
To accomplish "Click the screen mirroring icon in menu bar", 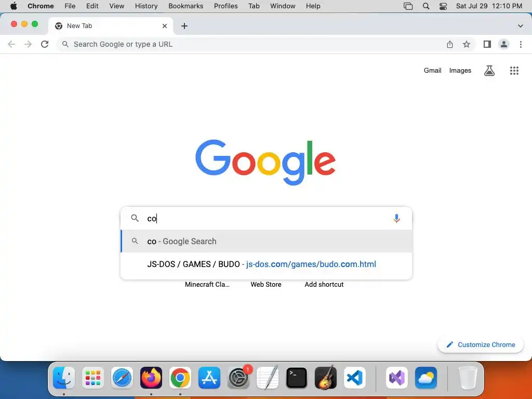I will (408, 6).
